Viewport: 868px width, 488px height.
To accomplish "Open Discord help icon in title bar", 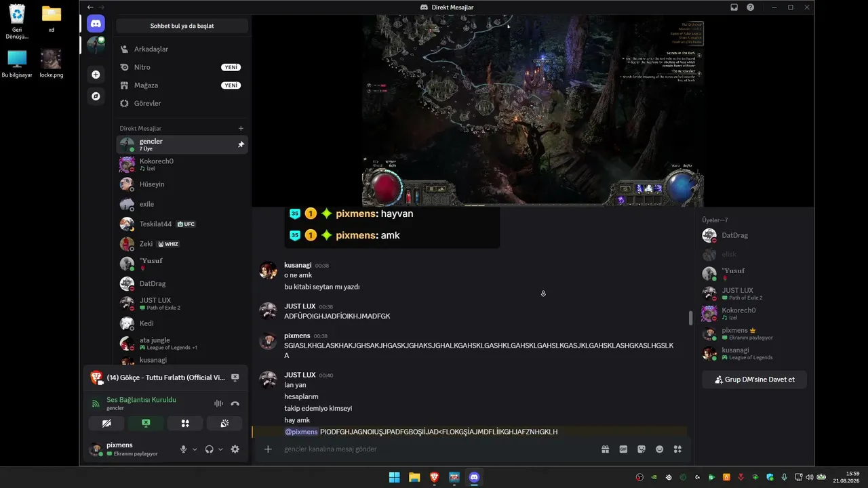I will coord(751,7).
